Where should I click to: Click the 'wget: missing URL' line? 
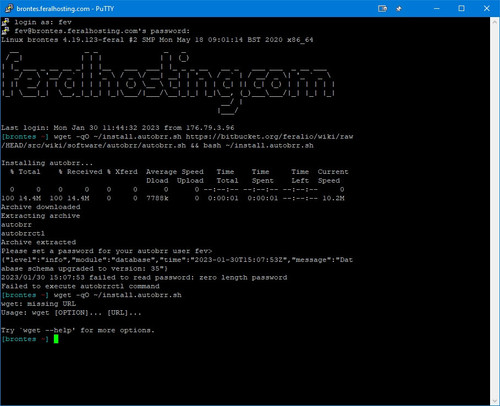pos(38,304)
